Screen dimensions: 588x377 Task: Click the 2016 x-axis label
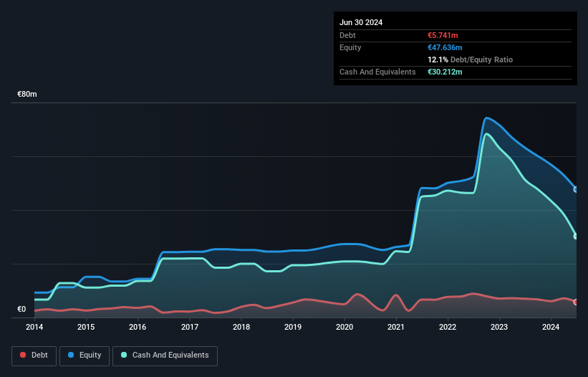point(138,327)
